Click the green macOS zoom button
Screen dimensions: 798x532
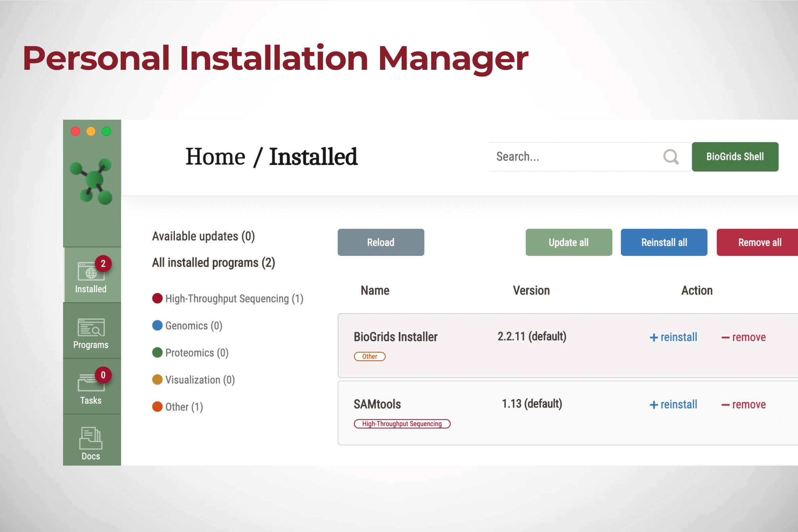107,131
